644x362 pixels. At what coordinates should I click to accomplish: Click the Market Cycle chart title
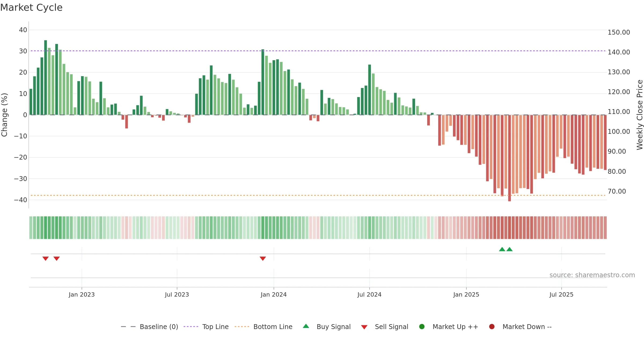[31, 8]
